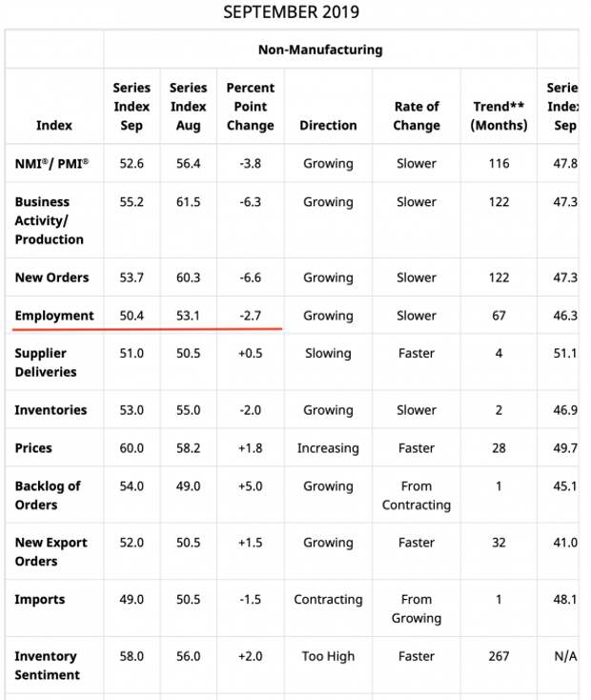Click the Inventory Sentiment row label
Image resolution: width=591 pixels, height=700 pixels.
[47, 666]
